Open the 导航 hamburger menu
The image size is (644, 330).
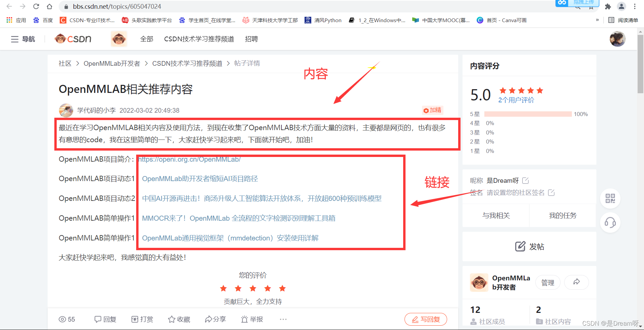[23, 39]
